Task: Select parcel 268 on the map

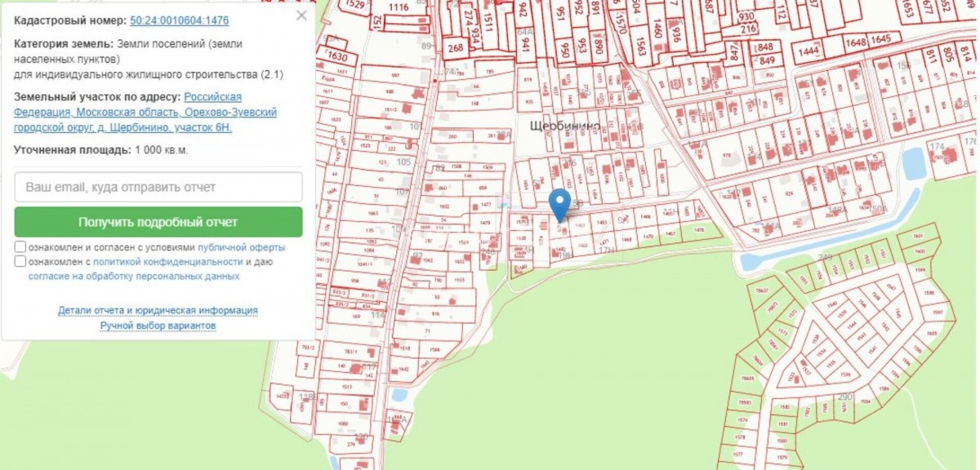Action: 455,48
